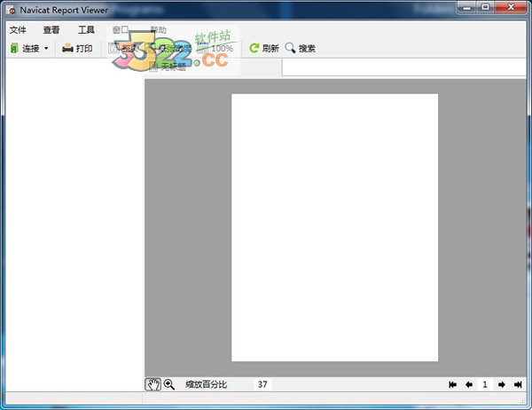Click the green 刷新 refresh icon
This screenshot has width=532, height=410.
[254, 48]
